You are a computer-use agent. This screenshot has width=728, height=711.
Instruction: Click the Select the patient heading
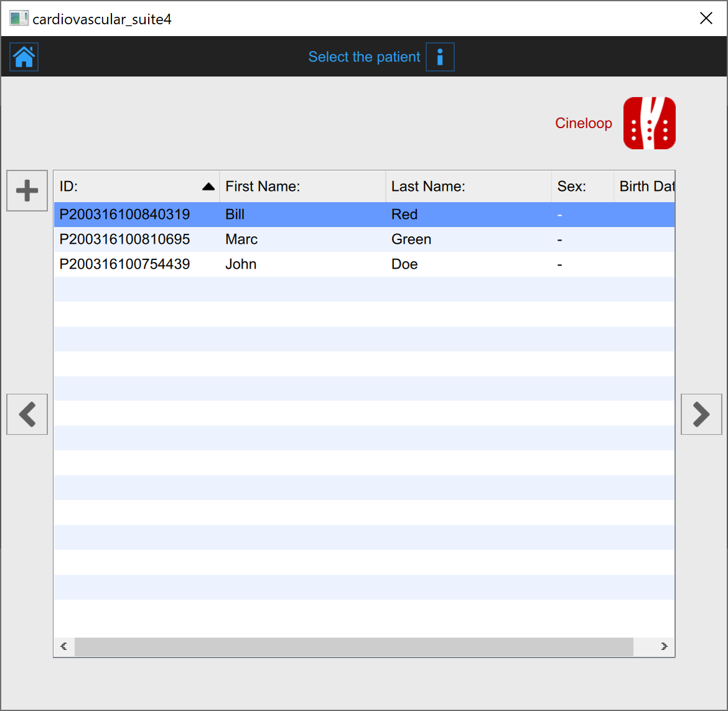(364, 57)
